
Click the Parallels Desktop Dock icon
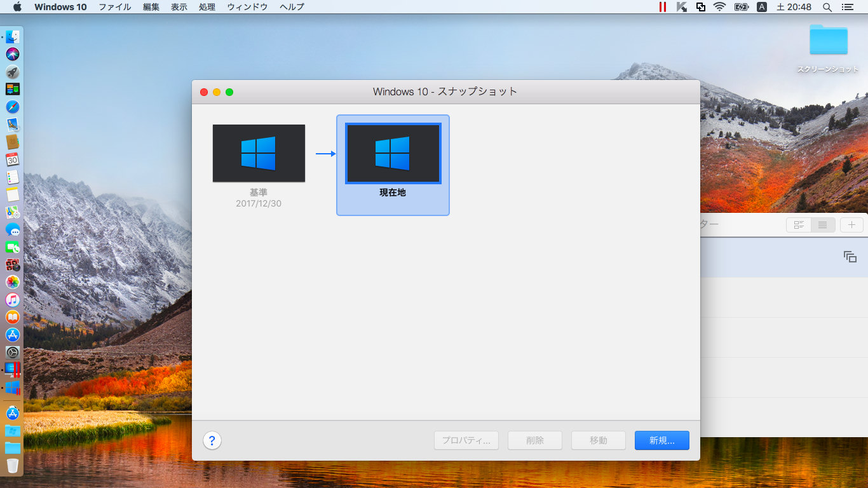tap(13, 369)
